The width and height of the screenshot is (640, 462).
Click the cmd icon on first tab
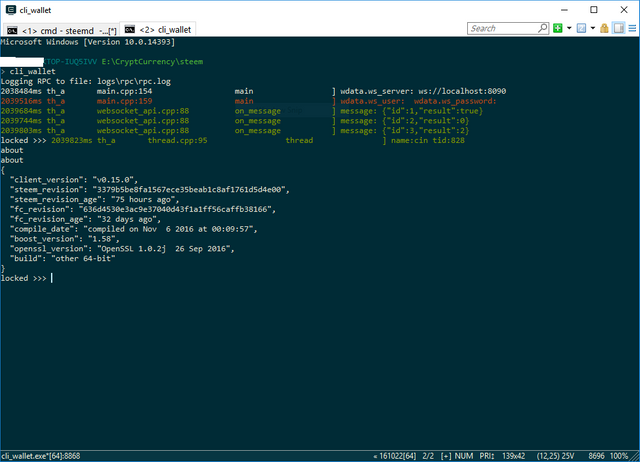[x=12, y=29]
